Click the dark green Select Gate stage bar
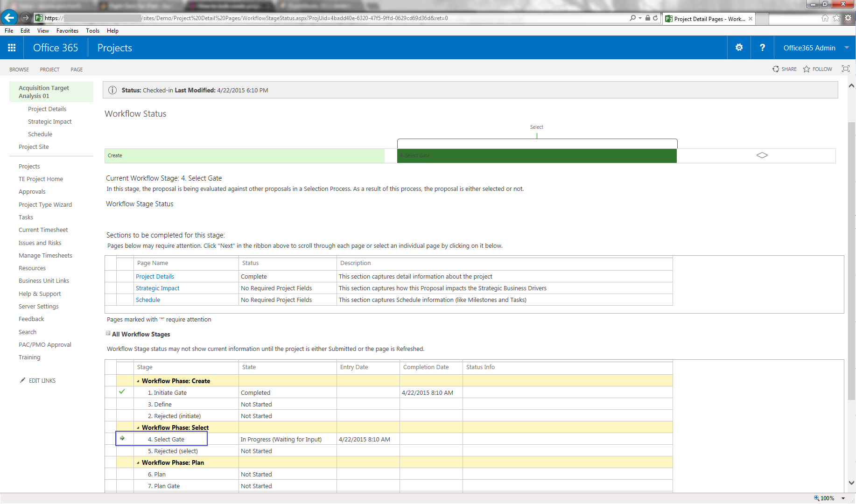This screenshot has width=856, height=504. (537, 155)
